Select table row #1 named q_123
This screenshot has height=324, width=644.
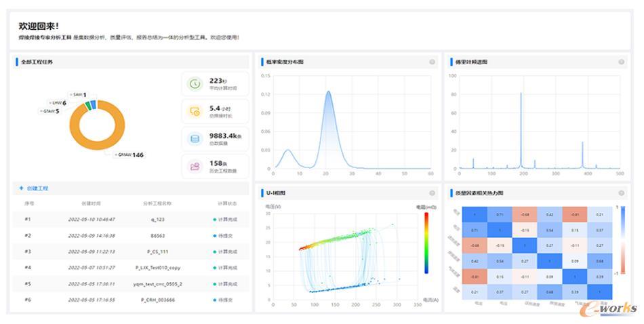131,220
